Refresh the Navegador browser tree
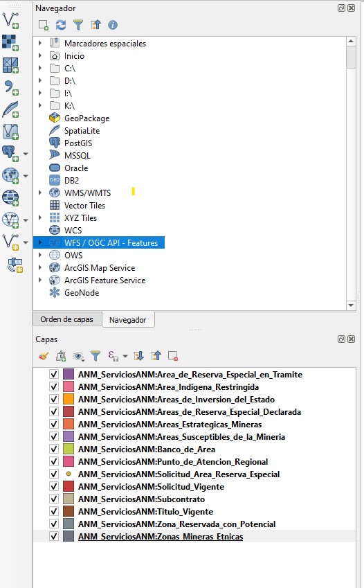The width and height of the screenshot is (364, 588). pos(61,25)
